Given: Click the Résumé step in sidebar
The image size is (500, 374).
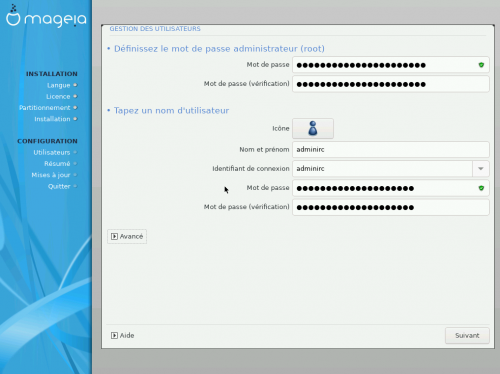Looking at the screenshot, I should coord(60,164).
